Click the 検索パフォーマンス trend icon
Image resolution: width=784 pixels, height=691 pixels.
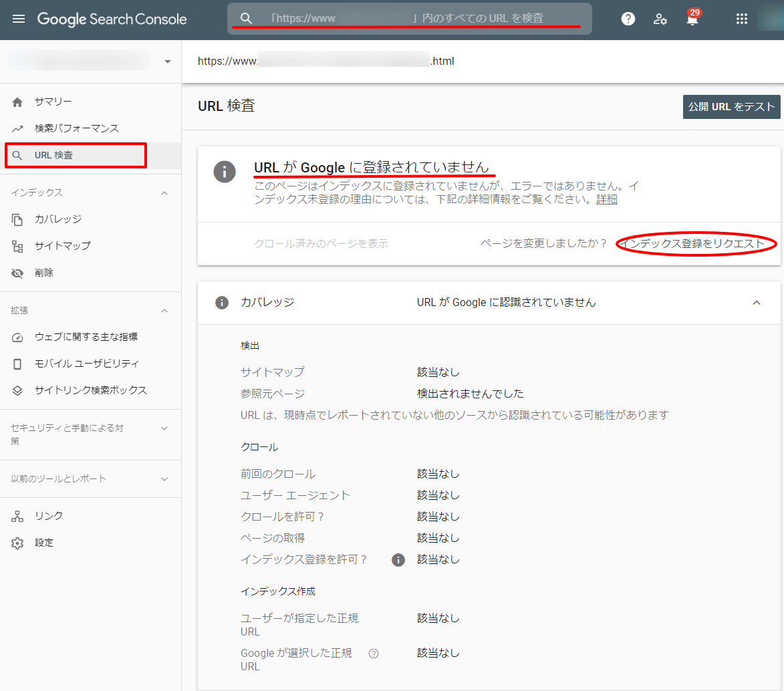tap(17, 128)
